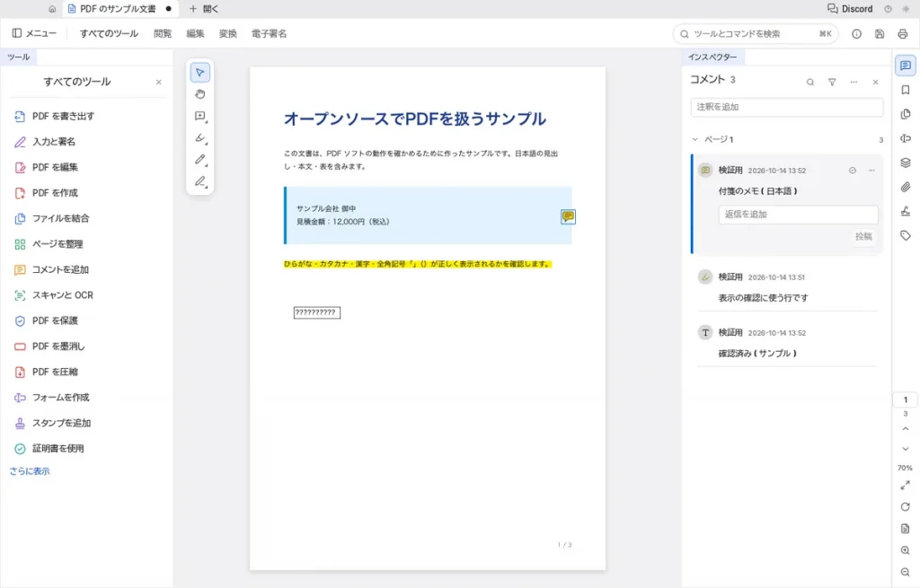Image resolution: width=920 pixels, height=588 pixels.
Task: Rotate the page view
Action: coord(906,507)
